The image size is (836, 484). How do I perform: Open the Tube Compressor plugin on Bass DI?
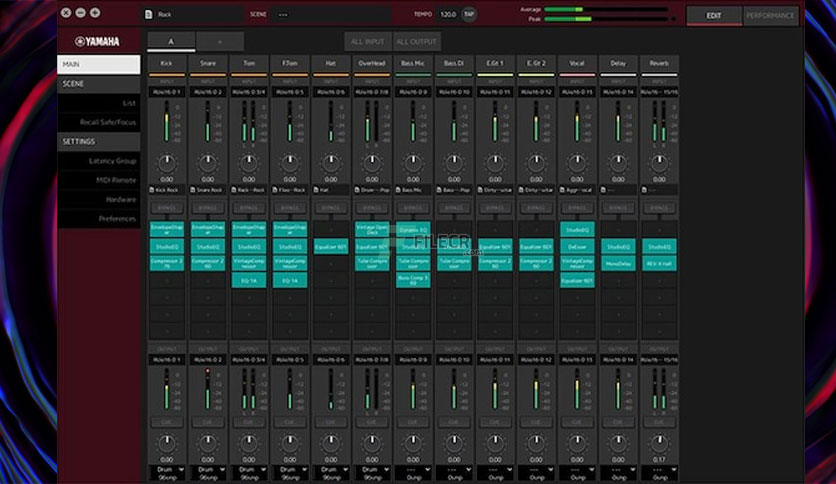(x=454, y=263)
